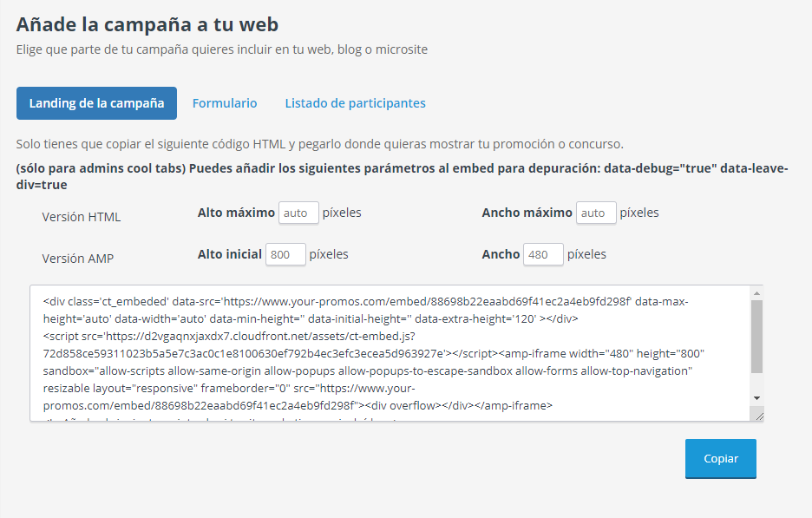Screen dimensions: 812x518
Task: Click the 'Solo tienes que copiar' instruction text
Action: (x=319, y=144)
